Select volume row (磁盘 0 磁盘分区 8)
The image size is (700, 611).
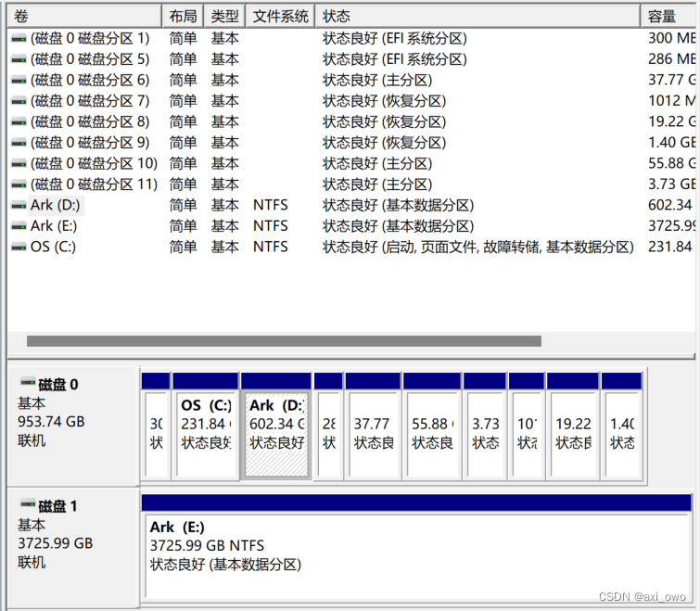click(x=352, y=121)
